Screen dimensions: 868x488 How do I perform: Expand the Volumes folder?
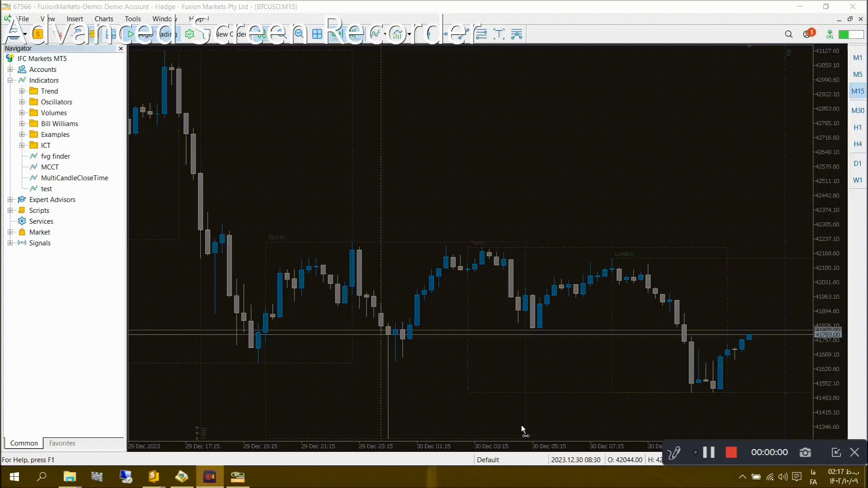click(22, 113)
